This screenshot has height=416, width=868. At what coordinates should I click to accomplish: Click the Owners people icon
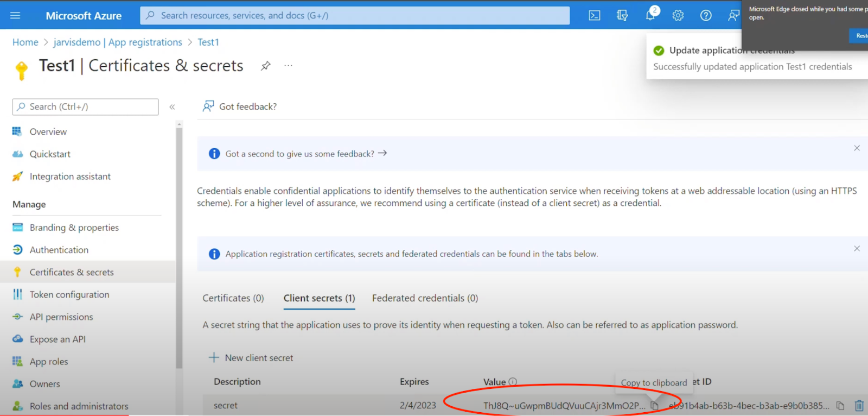17,384
